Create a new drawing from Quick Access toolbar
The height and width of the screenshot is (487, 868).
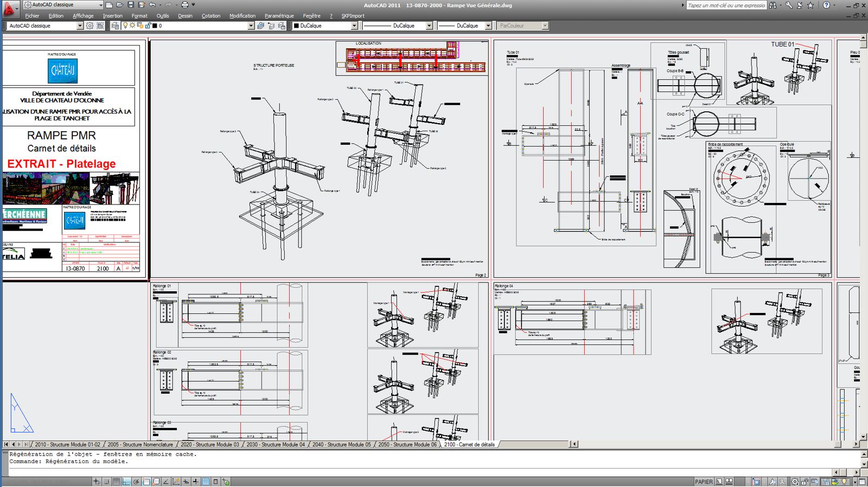pyautogui.click(x=109, y=5)
